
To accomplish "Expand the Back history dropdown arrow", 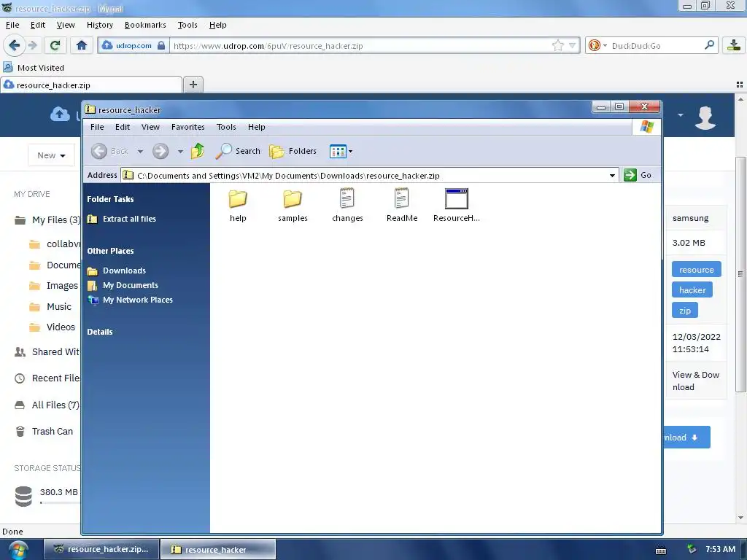I will (140, 152).
